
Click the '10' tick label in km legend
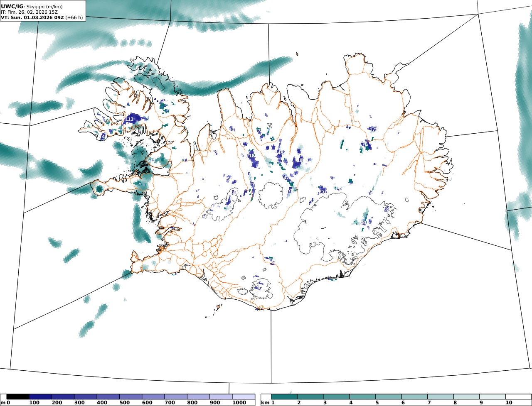(509, 403)
